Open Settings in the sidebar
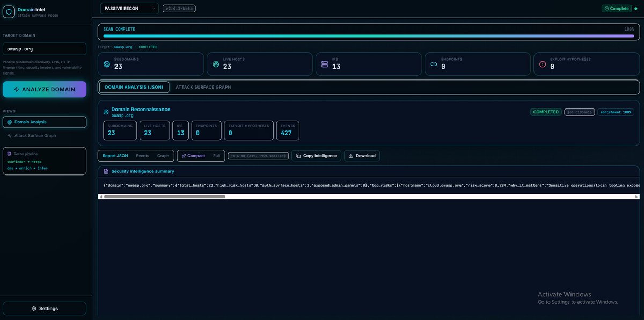The height and width of the screenshot is (320, 644). tap(45, 309)
